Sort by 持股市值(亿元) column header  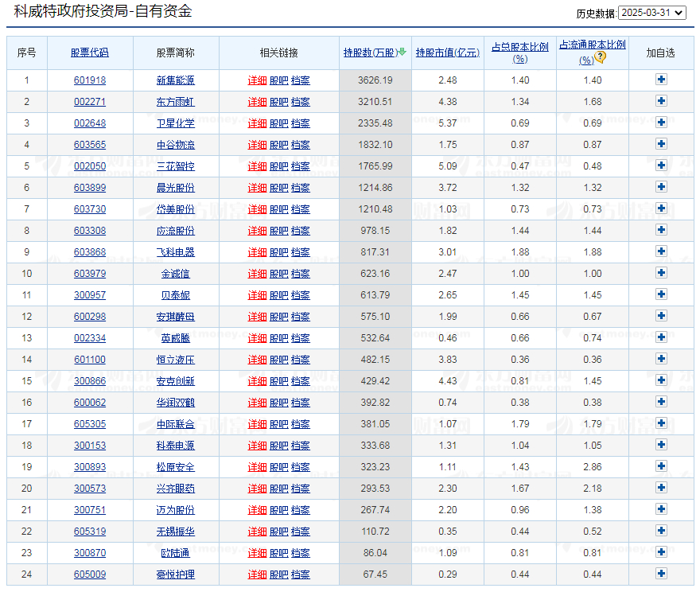[x=447, y=53]
